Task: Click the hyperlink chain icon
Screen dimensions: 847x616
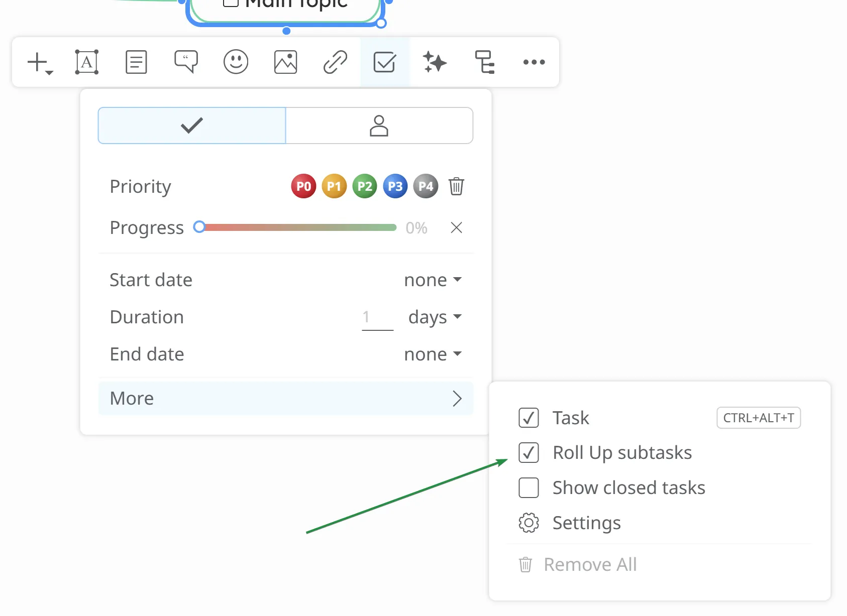Action: 335,62
